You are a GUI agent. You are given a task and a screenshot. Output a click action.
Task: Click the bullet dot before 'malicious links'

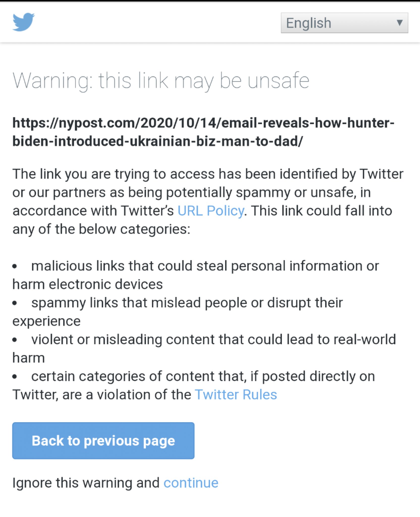click(x=15, y=266)
